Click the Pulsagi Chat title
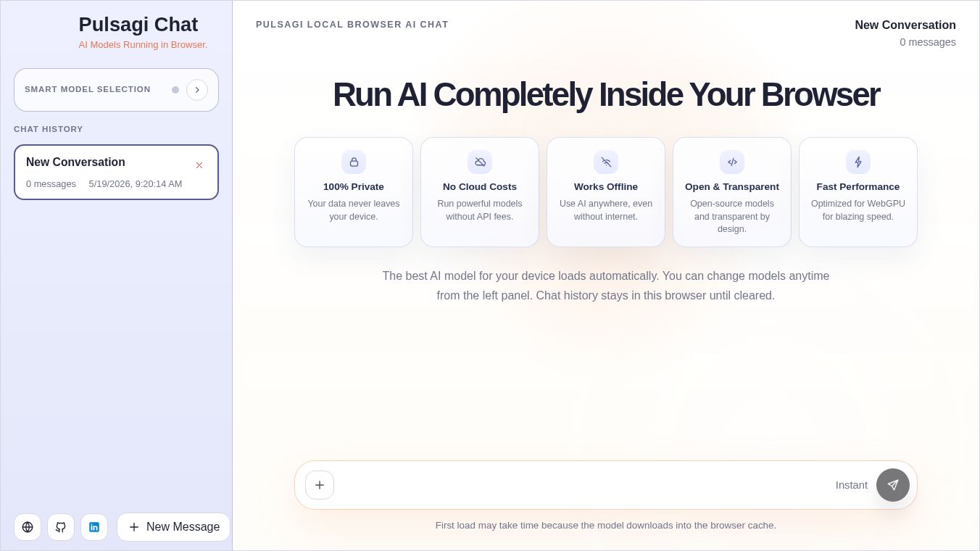This screenshot has width=980, height=551. pyautogui.click(x=138, y=25)
